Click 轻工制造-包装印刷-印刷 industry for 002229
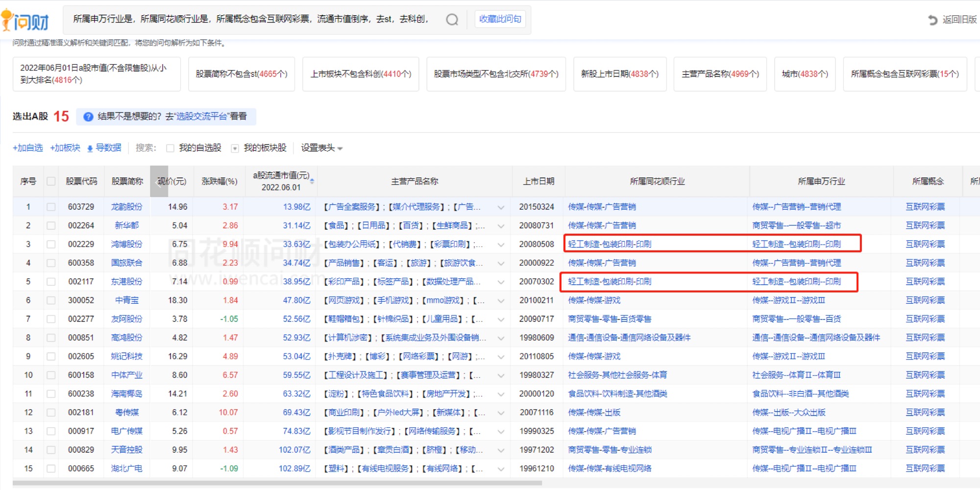Image resolution: width=980 pixels, height=490 pixels. (610, 244)
